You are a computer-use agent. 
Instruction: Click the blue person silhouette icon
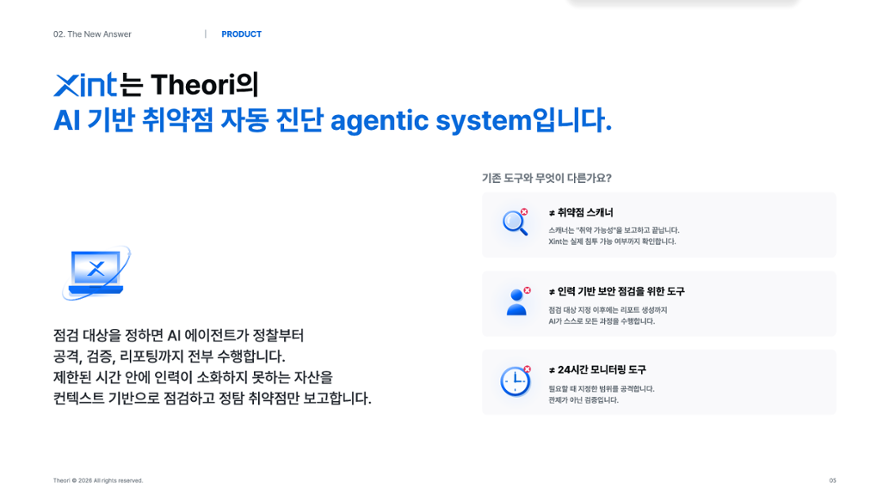518,302
